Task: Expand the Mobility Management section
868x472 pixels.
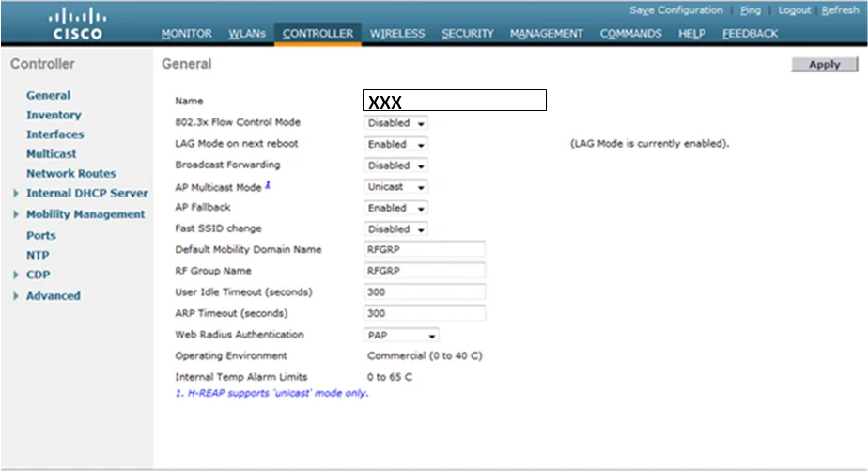Action: pos(17,214)
